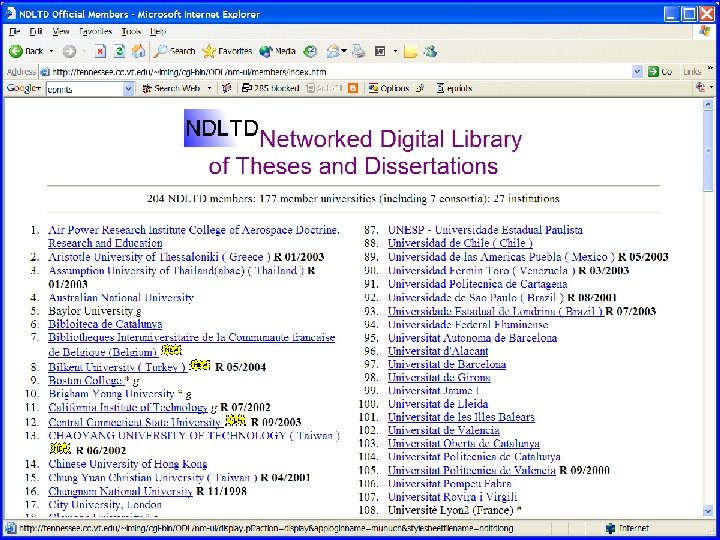The width and height of the screenshot is (720, 540).
Task: Open Chungnam National University link
Action: pyautogui.click(x=120, y=491)
